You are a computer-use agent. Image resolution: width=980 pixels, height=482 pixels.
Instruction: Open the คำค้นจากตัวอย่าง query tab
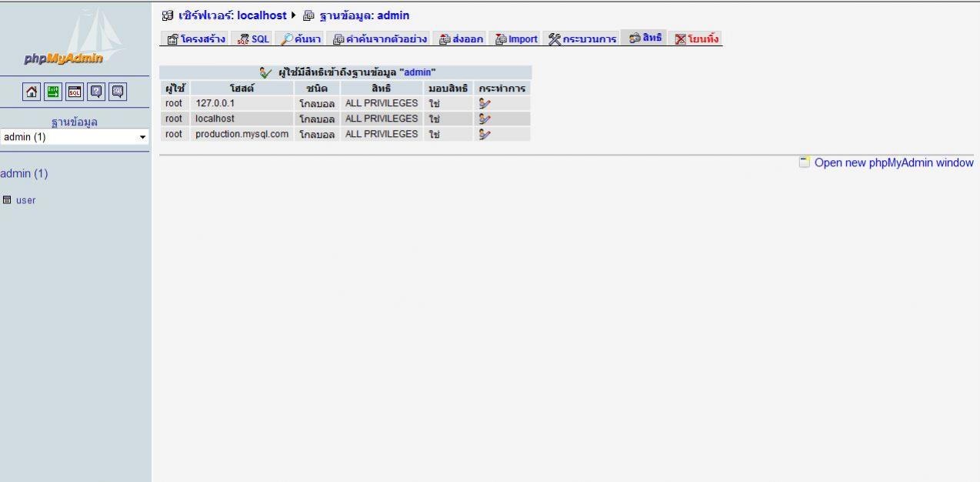(379, 38)
